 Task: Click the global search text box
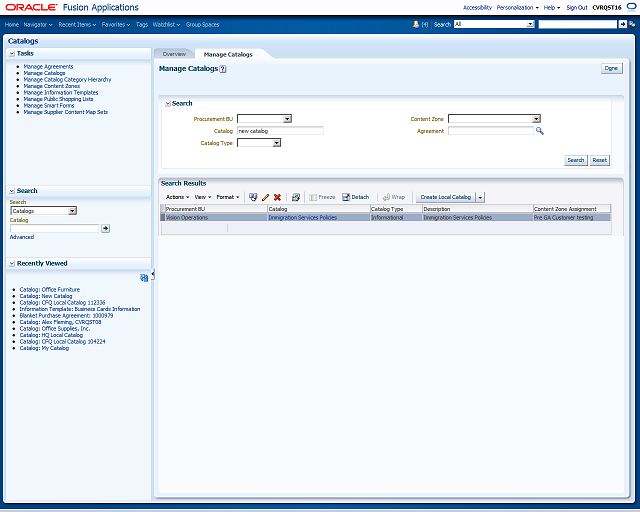coord(578,24)
